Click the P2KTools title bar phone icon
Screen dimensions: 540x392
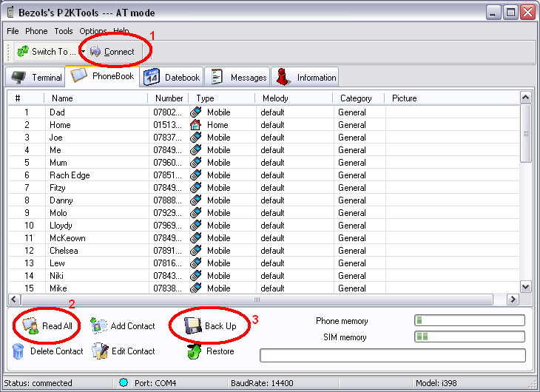[10, 12]
